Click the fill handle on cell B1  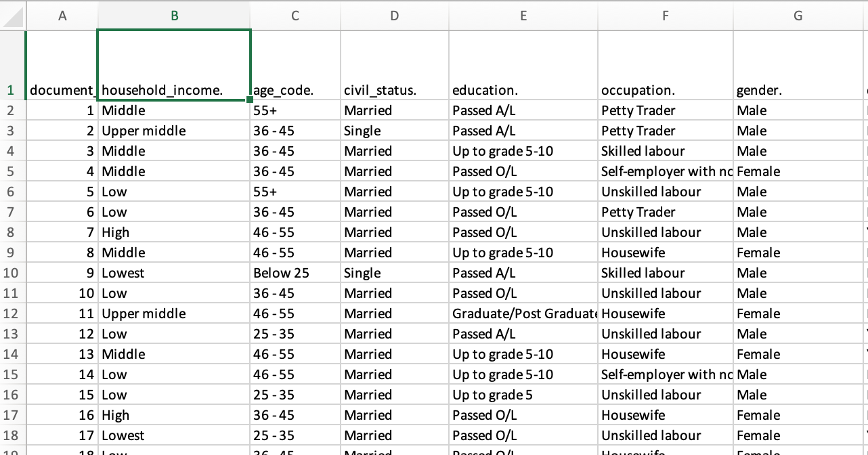pos(251,100)
